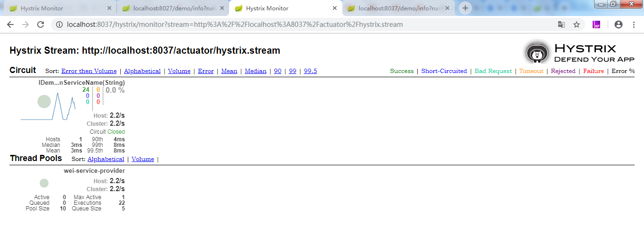Click the wei-service-provider thread pool title
This screenshot has width=644, height=250.
coord(94,171)
